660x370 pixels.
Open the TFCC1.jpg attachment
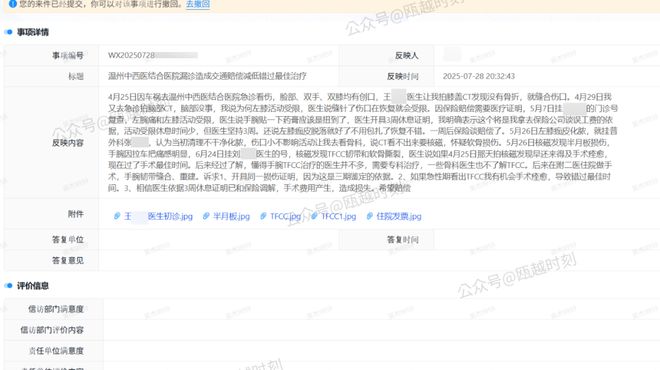(x=338, y=216)
